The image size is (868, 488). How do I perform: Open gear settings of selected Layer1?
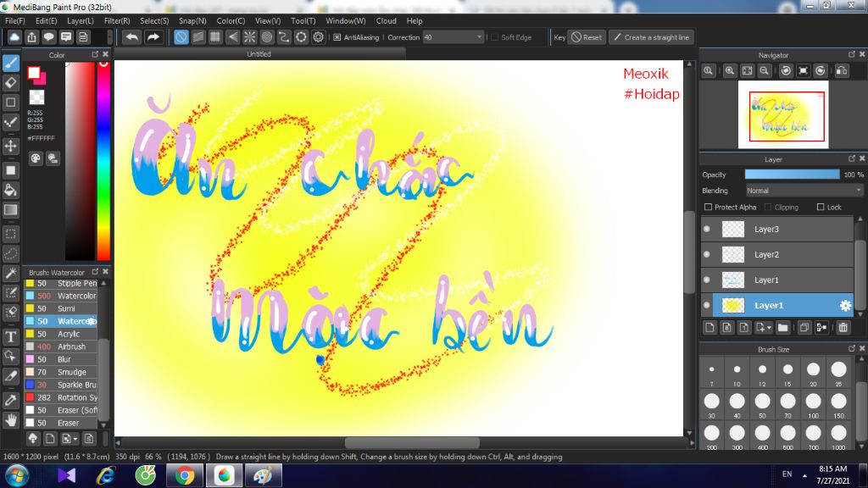coord(845,305)
